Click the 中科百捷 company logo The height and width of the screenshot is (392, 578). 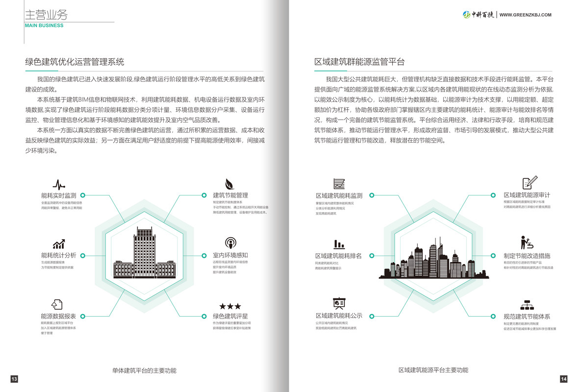pyautogui.click(x=478, y=15)
